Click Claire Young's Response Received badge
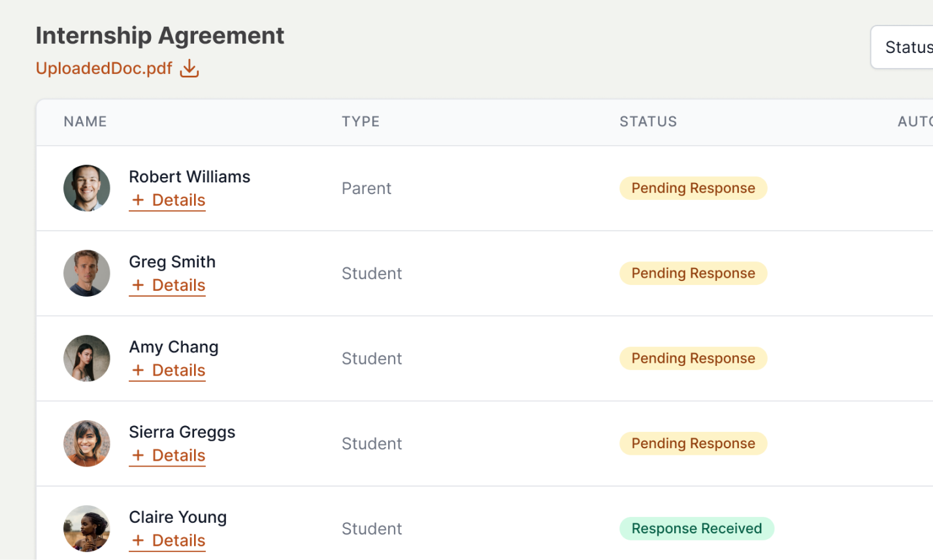 [x=696, y=529]
